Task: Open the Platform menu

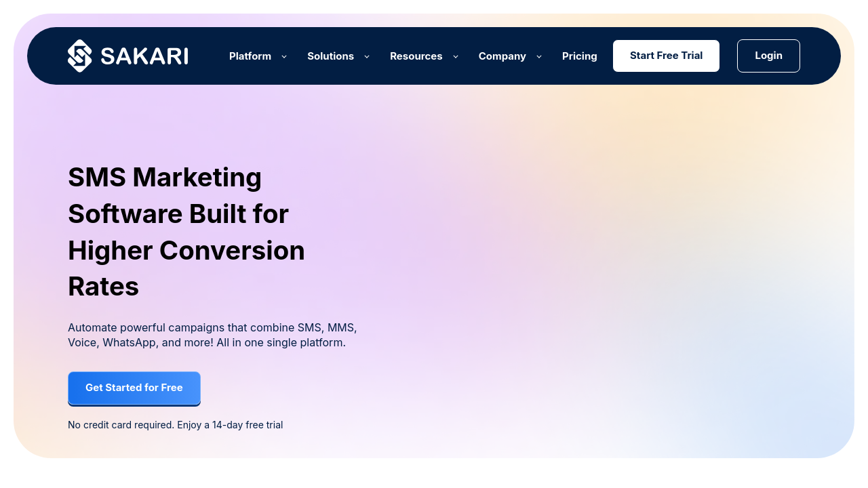Action: pyautogui.click(x=250, y=56)
